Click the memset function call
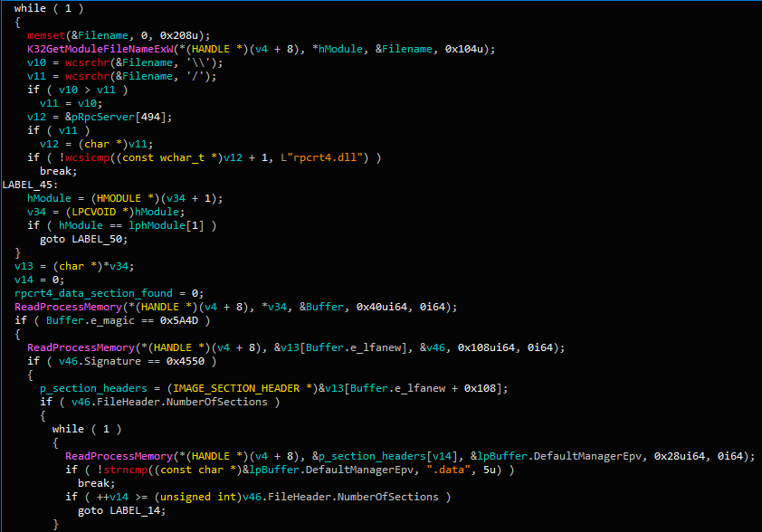The width and height of the screenshot is (762, 532). click(x=46, y=35)
